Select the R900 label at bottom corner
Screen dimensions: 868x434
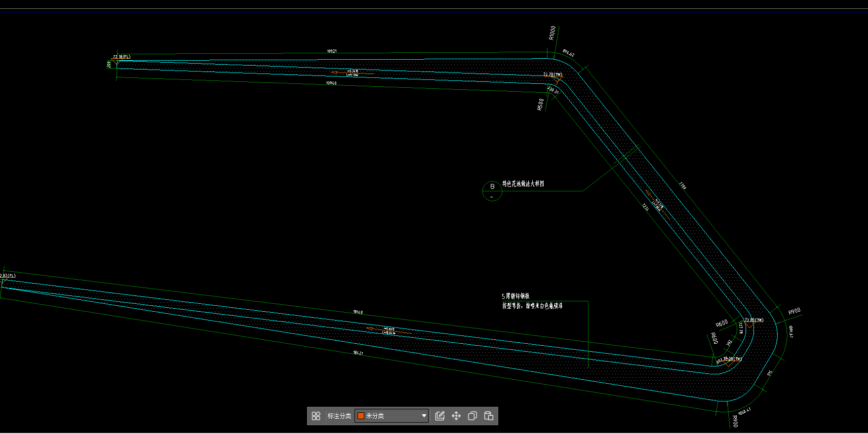coord(735,421)
